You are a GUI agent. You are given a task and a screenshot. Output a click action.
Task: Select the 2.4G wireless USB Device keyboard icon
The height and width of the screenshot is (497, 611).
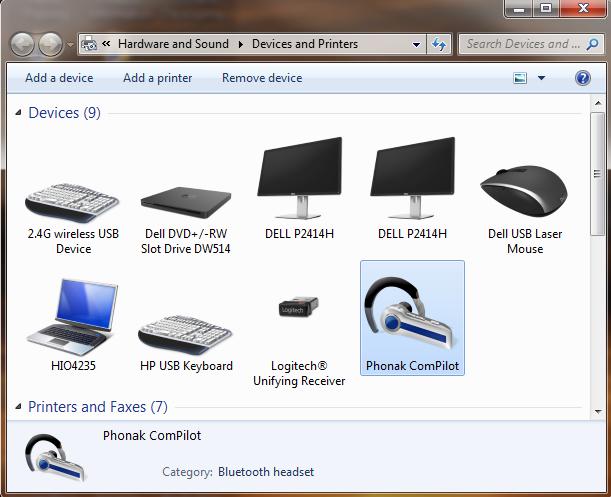72,203
